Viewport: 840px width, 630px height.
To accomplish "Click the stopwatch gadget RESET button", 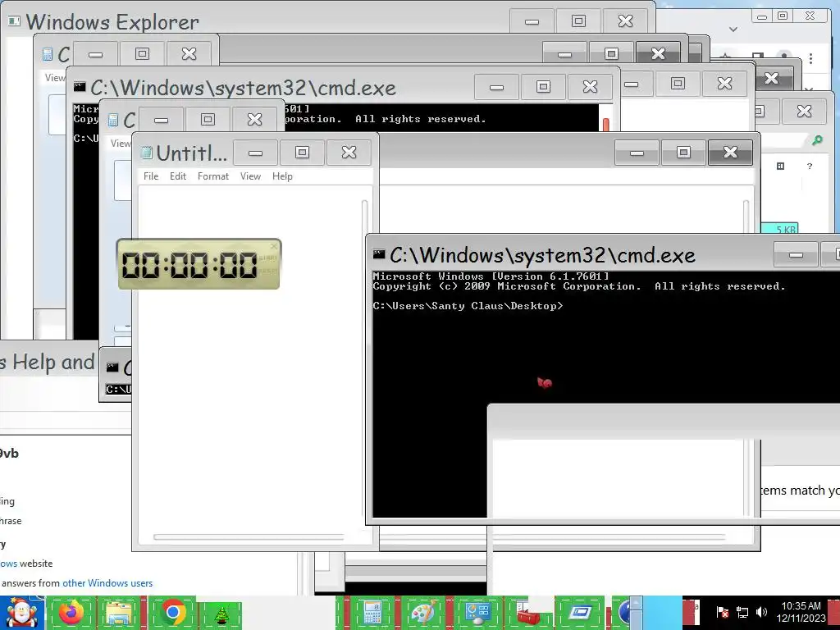I will click(x=268, y=272).
